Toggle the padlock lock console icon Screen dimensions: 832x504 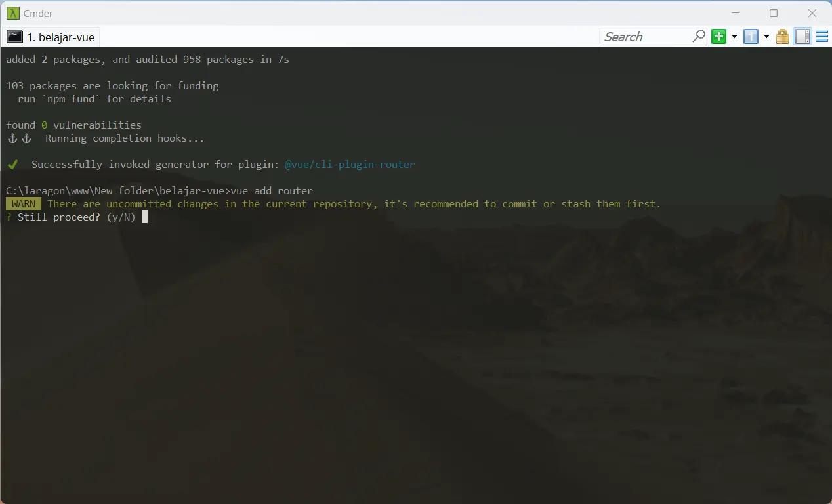pos(782,37)
